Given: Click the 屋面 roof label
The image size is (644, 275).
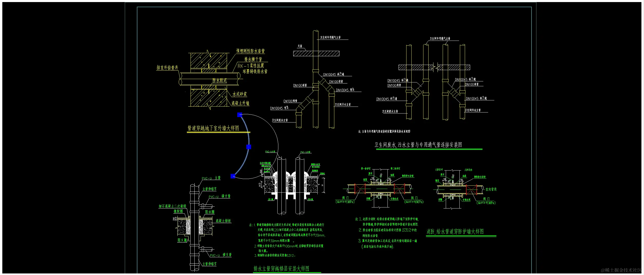Looking at the screenshot, I should (300, 46).
